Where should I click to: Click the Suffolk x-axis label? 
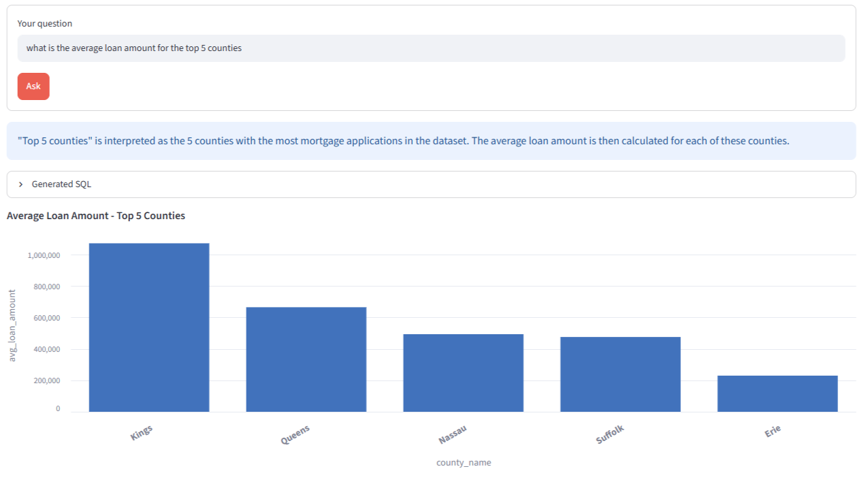610,434
